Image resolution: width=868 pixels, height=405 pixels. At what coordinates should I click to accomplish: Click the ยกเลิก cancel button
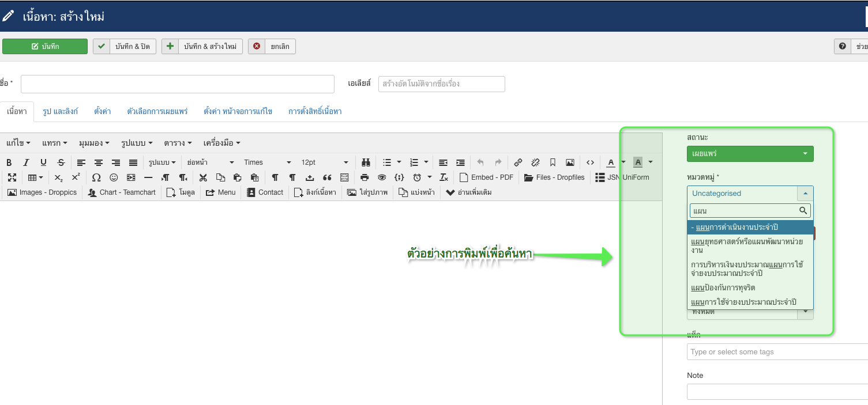pyautogui.click(x=272, y=47)
